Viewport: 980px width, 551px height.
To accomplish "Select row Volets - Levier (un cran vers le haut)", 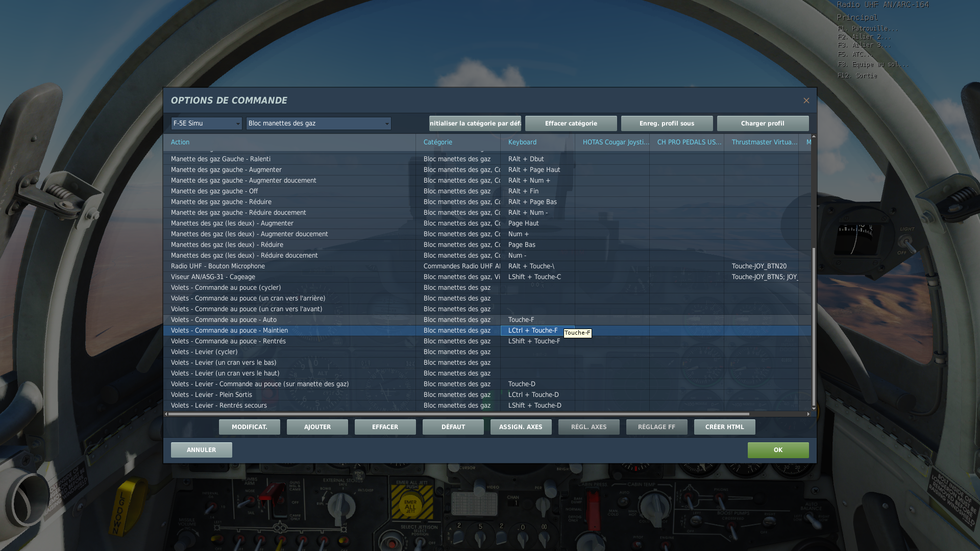I will (x=487, y=373).
